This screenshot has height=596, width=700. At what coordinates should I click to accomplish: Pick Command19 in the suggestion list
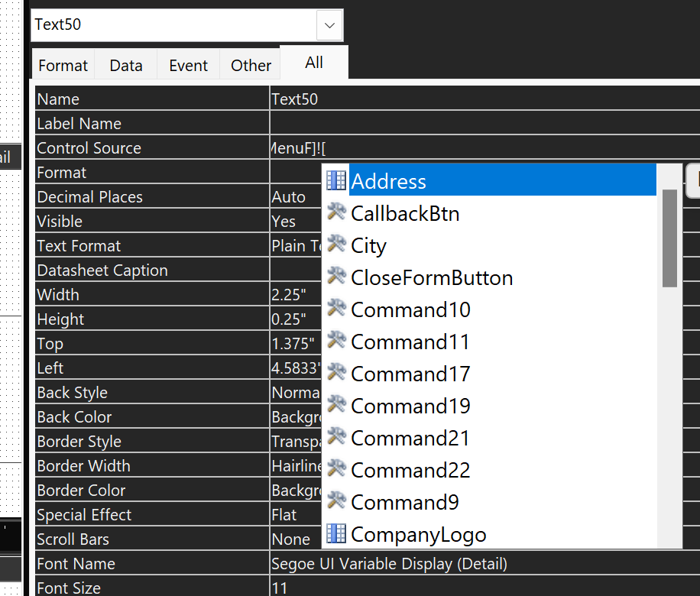pyautogui.click(x=410, y=406)
